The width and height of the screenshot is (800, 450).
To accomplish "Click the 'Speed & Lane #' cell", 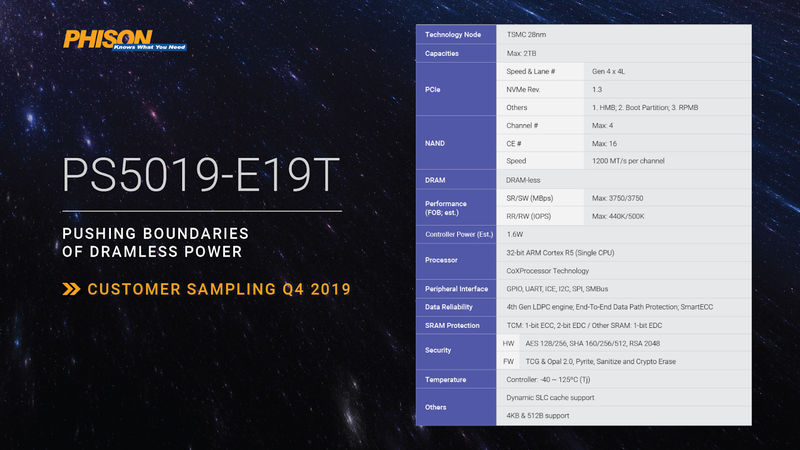I will [540, 71].
